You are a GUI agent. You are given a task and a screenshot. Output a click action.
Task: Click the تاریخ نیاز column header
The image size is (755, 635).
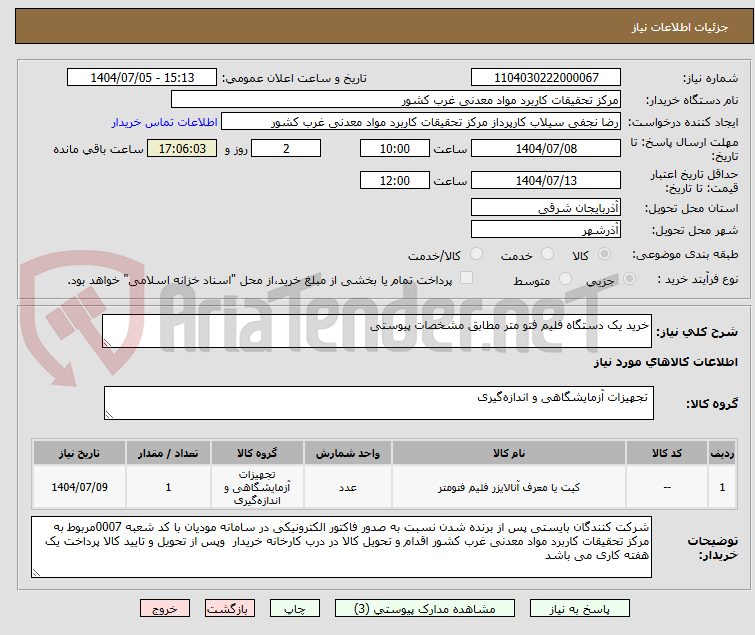click(x=79, y=453)
